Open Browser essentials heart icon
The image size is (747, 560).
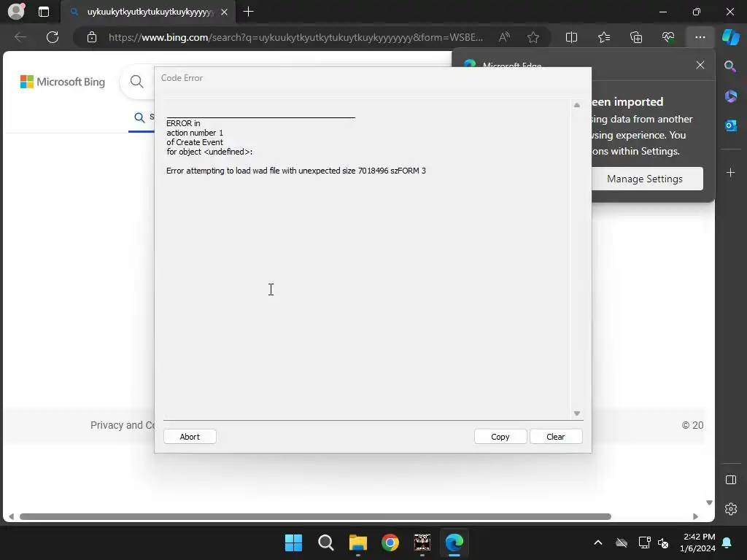click(x=668, y=37)
